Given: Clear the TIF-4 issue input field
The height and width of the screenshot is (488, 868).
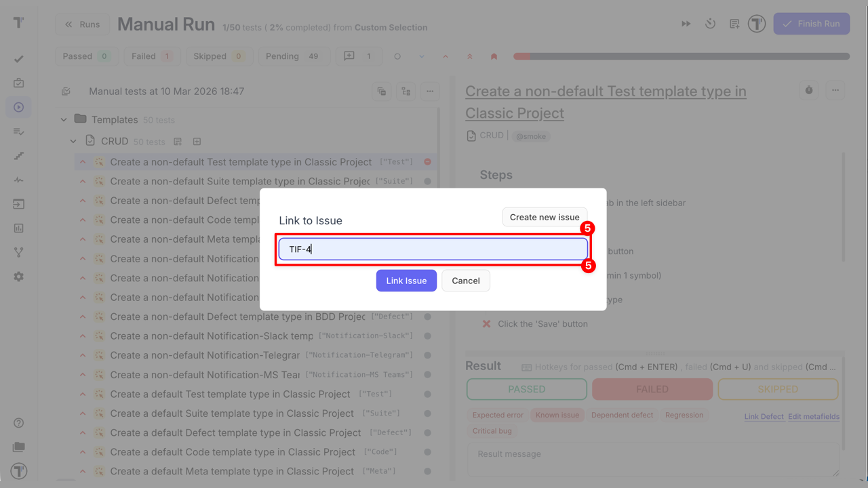Looking at the screenshot, I should [x=432, y=249].
